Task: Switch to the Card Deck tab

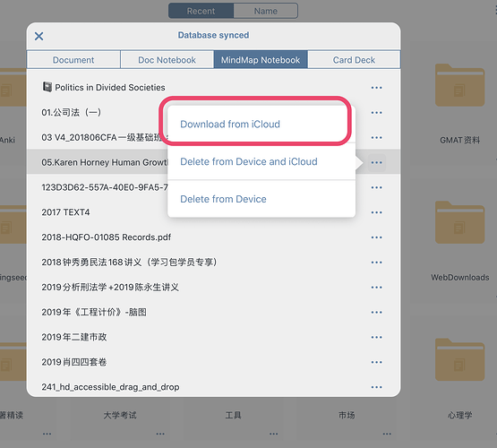Action: [354, 60]
